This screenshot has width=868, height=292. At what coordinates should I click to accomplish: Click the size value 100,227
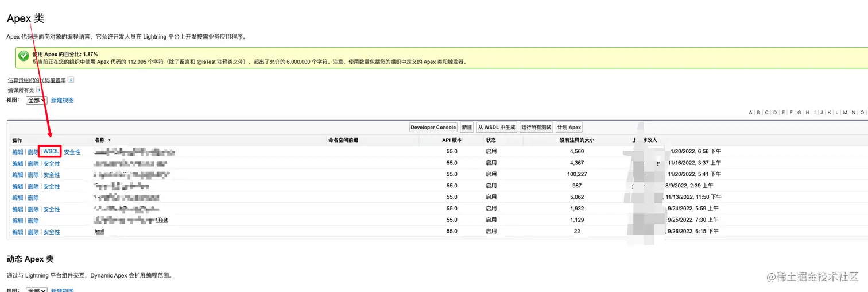(576, 174)
